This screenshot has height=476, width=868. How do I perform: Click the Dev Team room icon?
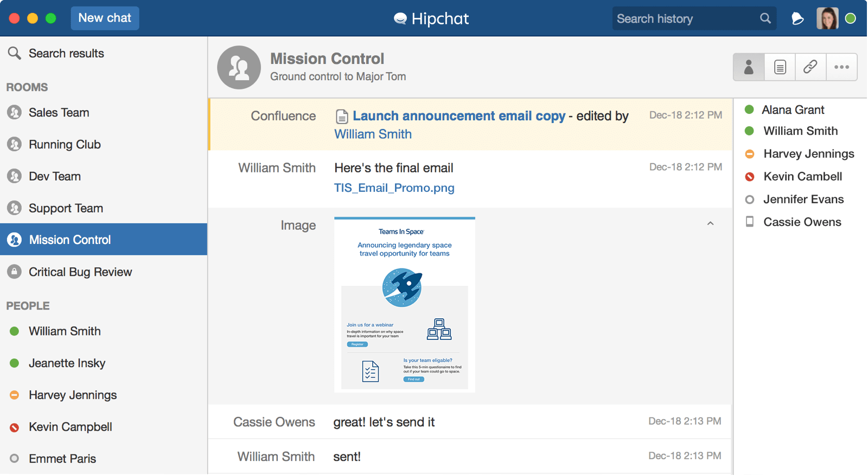point(15,176)
